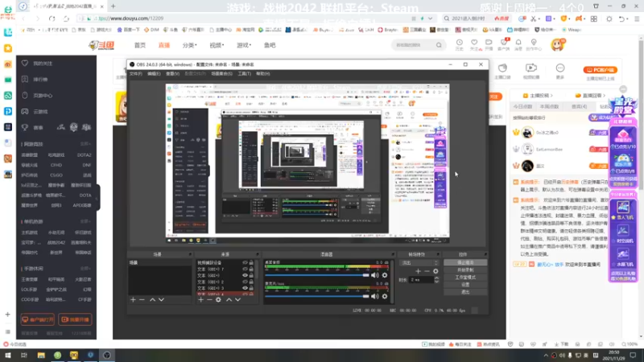Toggle visibility of 视频捕获设备 source
This screenshot has height=362, width=644.
(x=246, y=263)
